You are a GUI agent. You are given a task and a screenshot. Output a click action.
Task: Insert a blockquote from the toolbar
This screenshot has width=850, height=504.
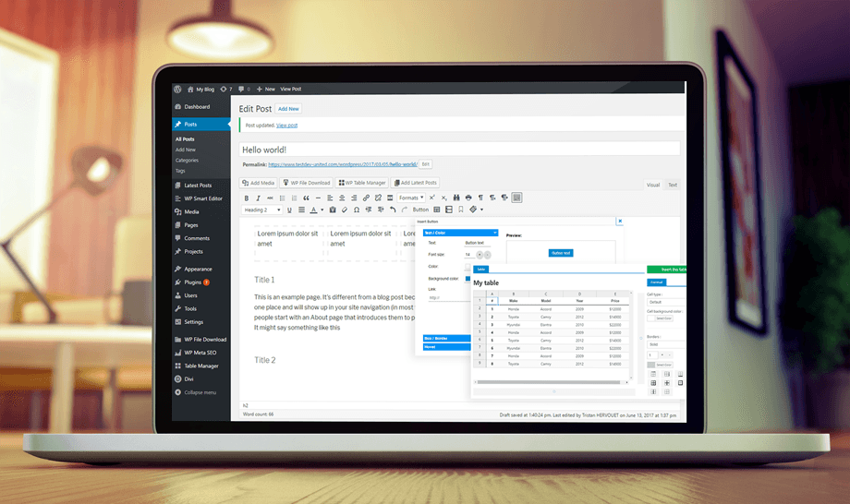point(306,198)
